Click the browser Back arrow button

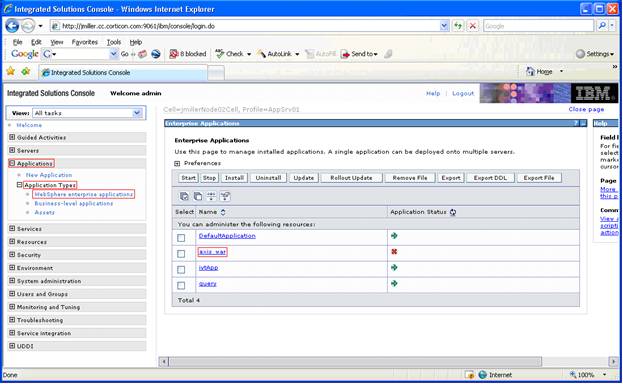[x=12, y=26]
